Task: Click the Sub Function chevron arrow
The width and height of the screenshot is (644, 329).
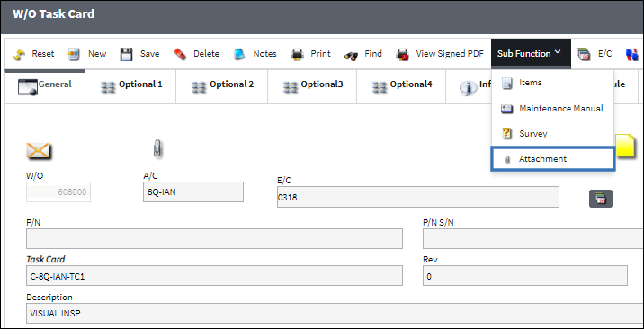Action: 558,52
